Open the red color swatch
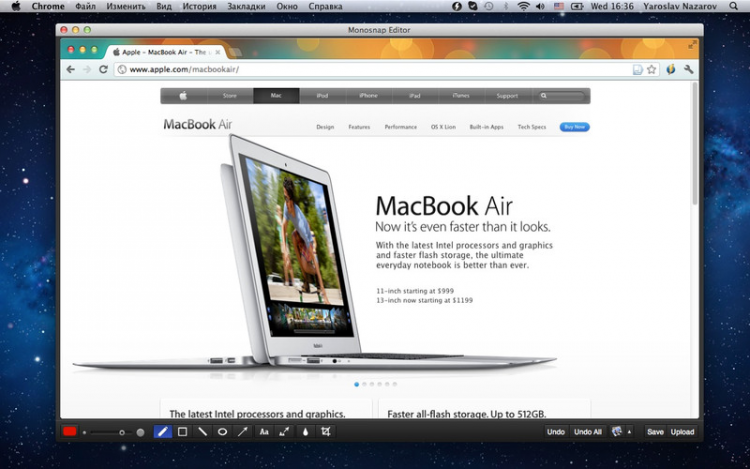750x469 pixels. (70, 432)
